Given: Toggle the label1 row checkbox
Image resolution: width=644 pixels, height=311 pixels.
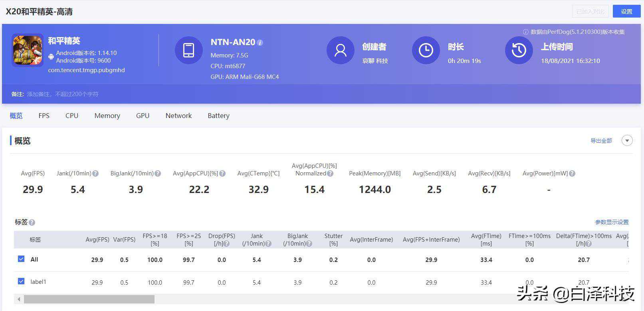Looking at the screenshot, I should coord(21,281).
